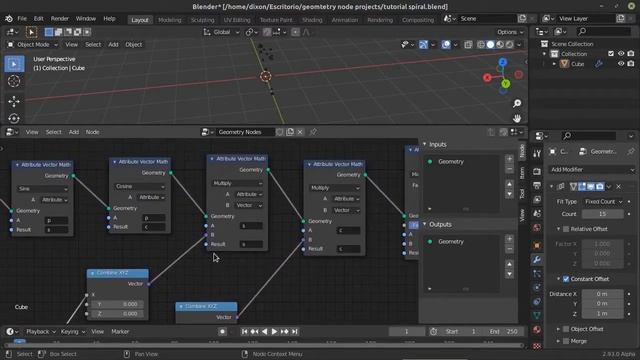Select rendered viewport shading mode
This screenshot has height=360, width=640.
click(510, 44)
